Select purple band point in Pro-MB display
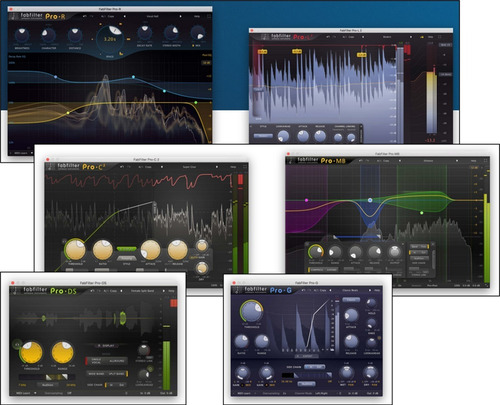This screenshot has width=500, height=405. (x=306, y=200)
